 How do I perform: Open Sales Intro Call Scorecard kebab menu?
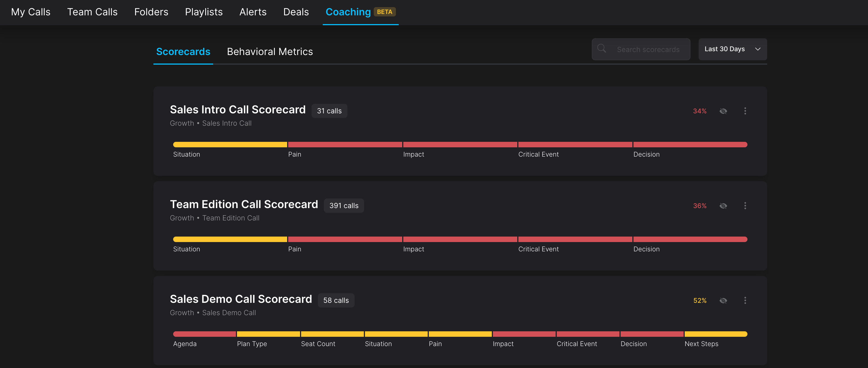point(745,111)
